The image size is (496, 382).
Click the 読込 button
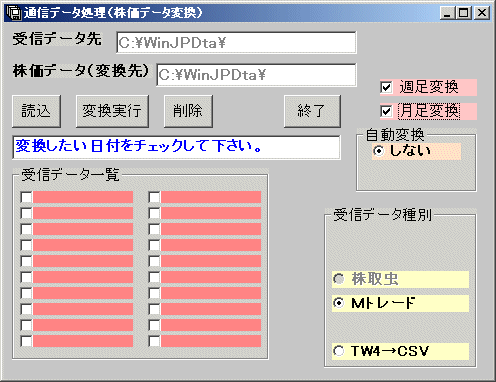click(x=36, y=111)
